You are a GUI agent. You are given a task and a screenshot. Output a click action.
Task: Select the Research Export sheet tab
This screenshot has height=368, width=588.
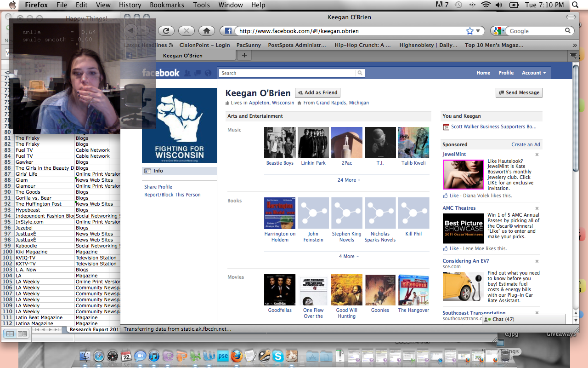coord(95,329)
